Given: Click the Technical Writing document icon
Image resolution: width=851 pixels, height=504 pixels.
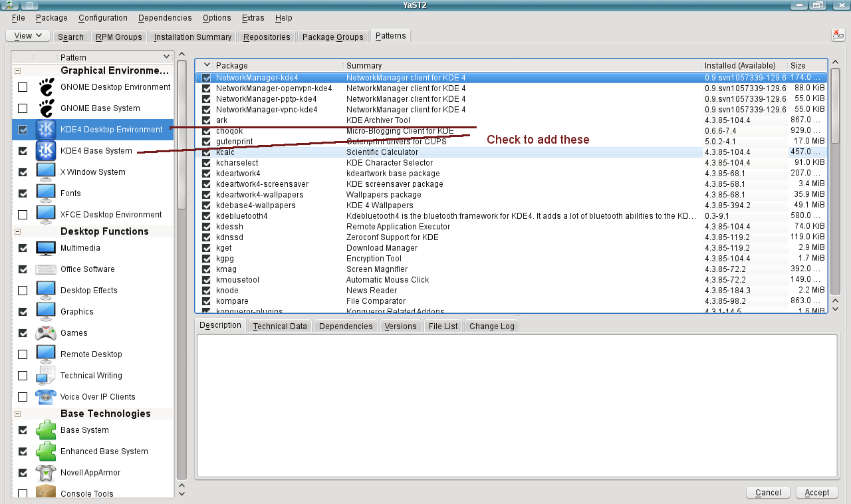Looking at the screenshot, I should click(46, 376).
